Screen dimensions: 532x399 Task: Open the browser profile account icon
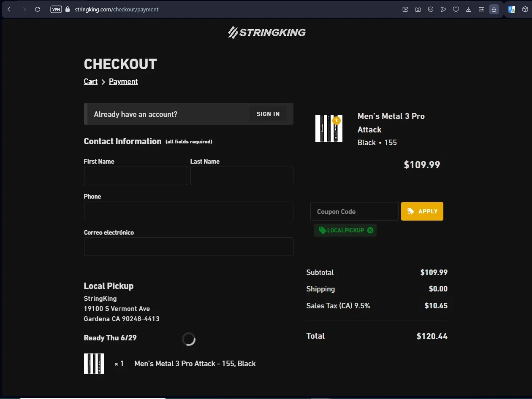pos(494,9)
